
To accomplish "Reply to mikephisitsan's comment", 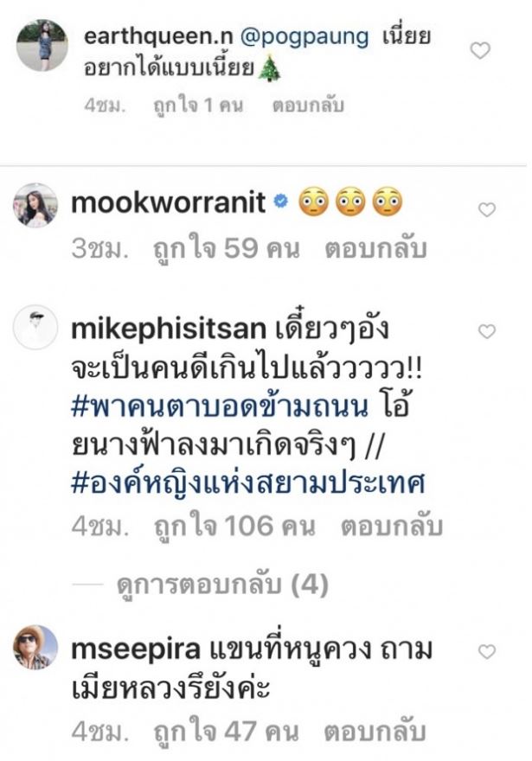I will (x=392, y=527).
